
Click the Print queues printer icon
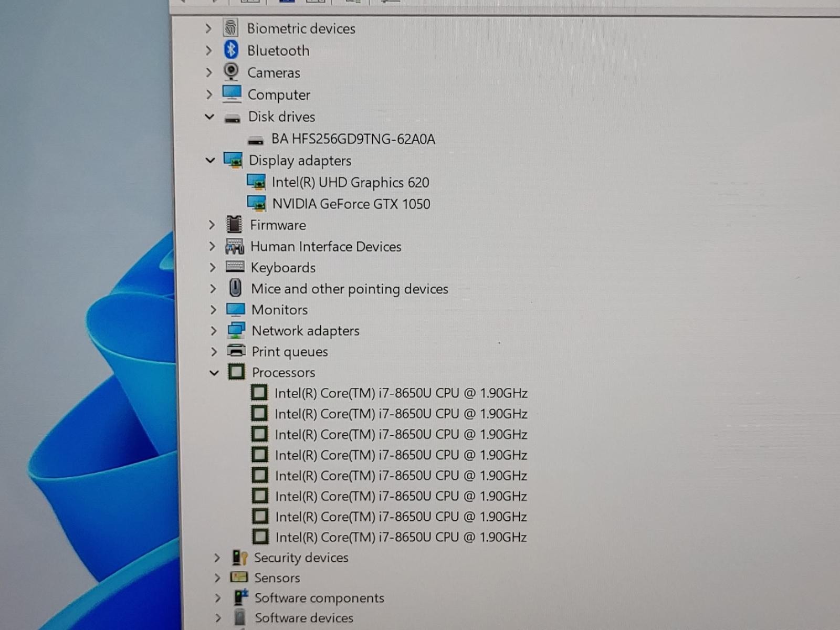236,351
